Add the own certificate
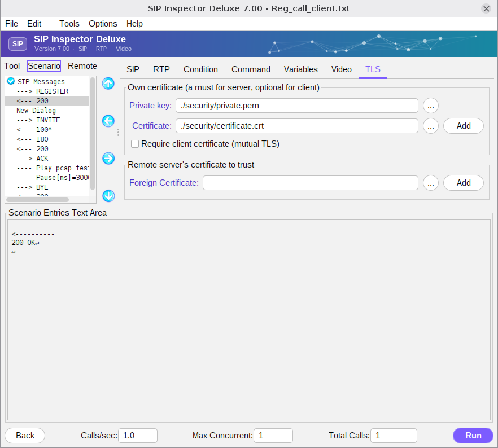Viewport: 498px width, 448px height. pos(464,126)
